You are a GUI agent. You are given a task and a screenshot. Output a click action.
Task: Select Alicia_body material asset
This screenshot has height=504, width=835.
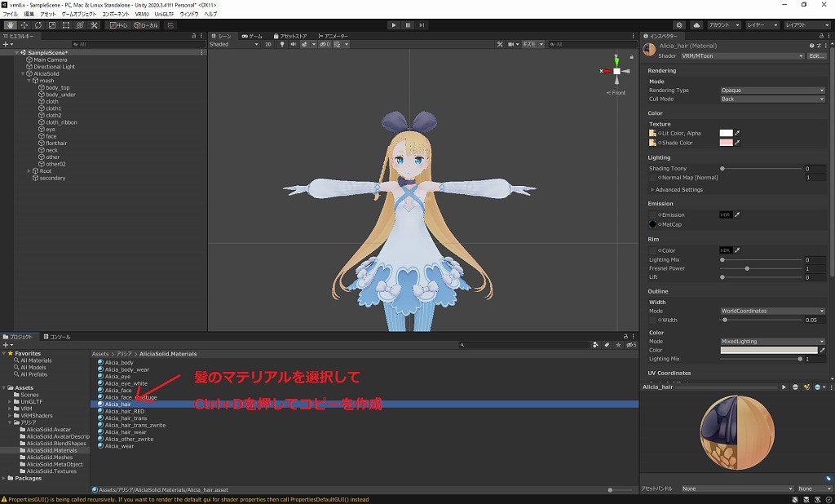click(x=119, y=363)
